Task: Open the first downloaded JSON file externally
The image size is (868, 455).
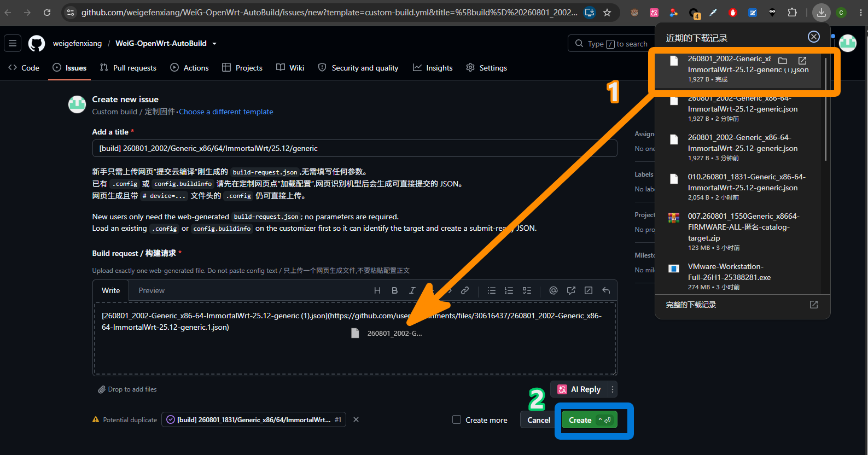Action: coord(802,61)
